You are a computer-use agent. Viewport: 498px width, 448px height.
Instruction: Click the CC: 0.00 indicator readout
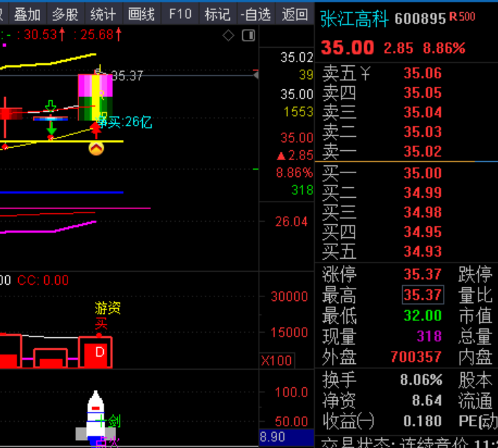(x=43, y=281)
